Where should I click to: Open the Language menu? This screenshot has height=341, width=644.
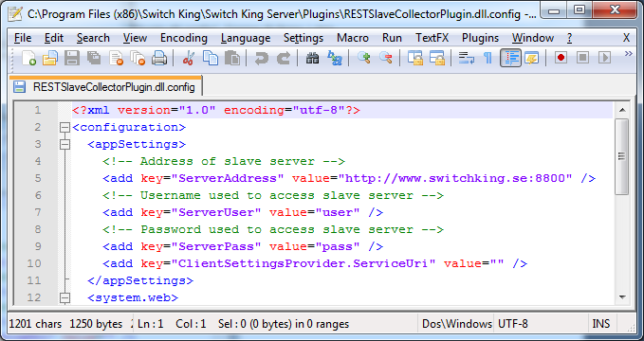click(x=246, y=38)
